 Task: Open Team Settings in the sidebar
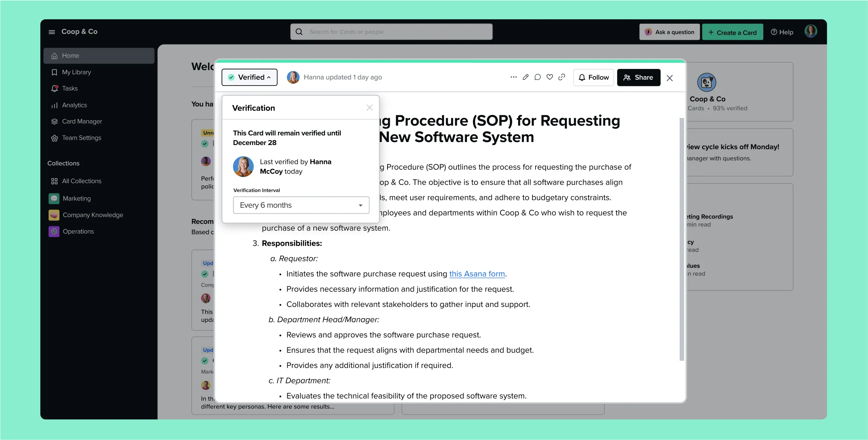pos(81,138)
